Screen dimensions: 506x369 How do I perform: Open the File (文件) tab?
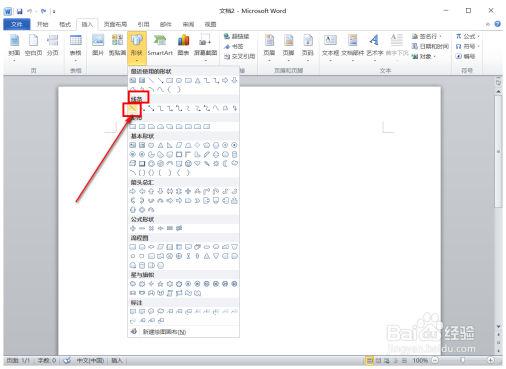pos(17,24)
